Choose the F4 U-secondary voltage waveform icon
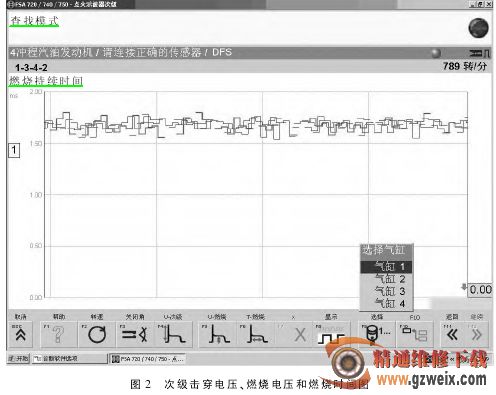 [x=173, y=334]
